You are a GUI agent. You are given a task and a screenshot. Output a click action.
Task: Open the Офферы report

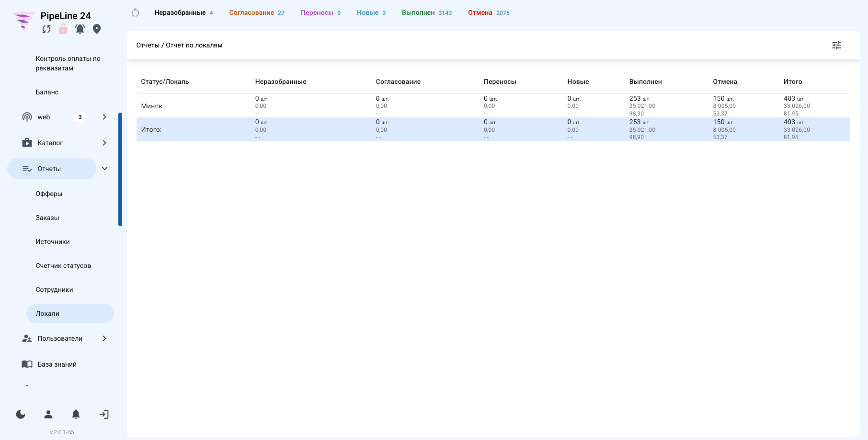tap(49, 194)
